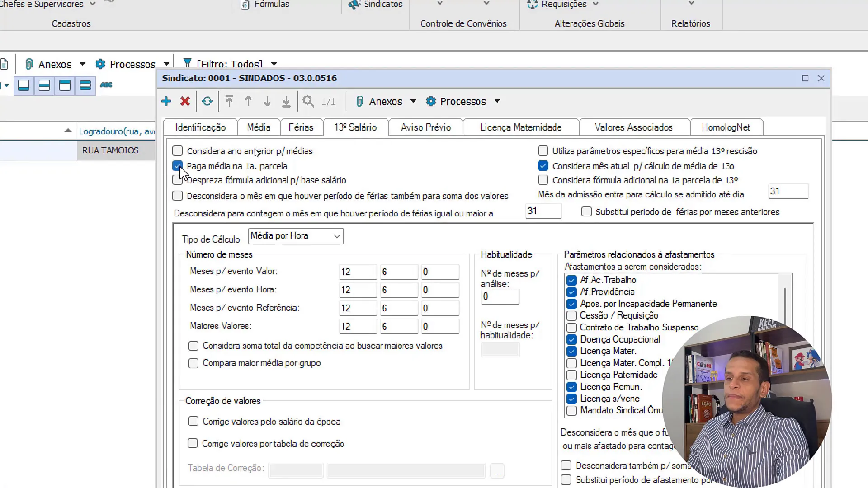Click the Sindicatos ribbon button
Screen dimensions: 868x488
point(376,5)
